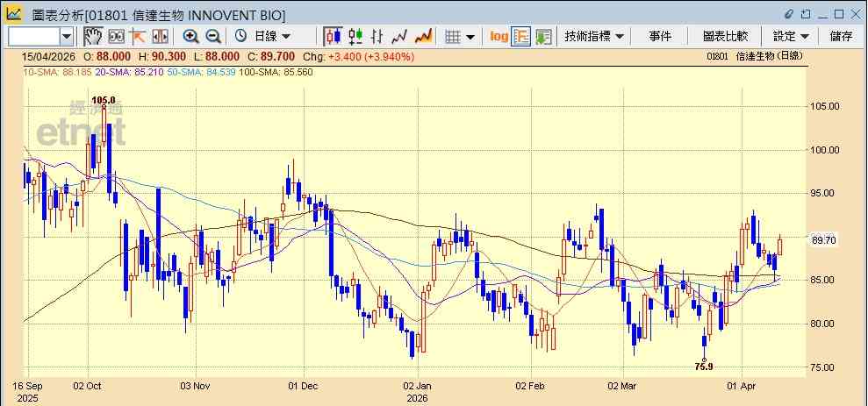Click the O: 88.000 open value
The height and width of the screenshot is (406, 868).
click(x=107, y=56)
